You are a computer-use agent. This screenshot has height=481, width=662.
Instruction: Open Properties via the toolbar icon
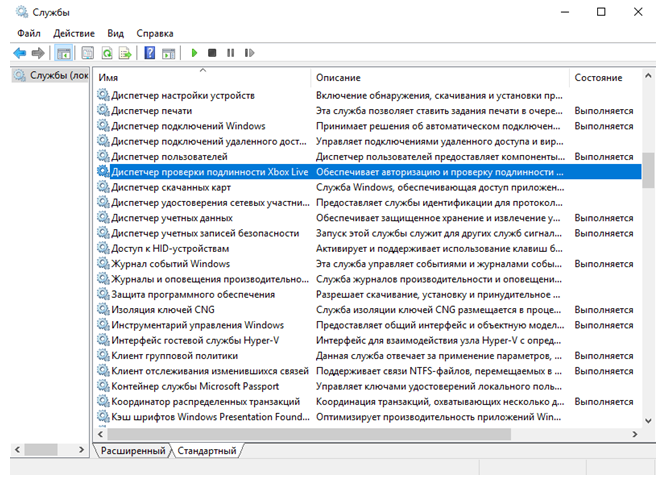pyautogui.click(x=87, y=53)
